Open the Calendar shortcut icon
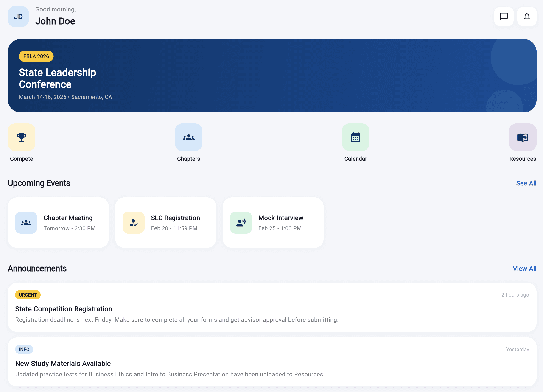Image resolution: width=543 pixels, height=392 pixels. [355, 137]
